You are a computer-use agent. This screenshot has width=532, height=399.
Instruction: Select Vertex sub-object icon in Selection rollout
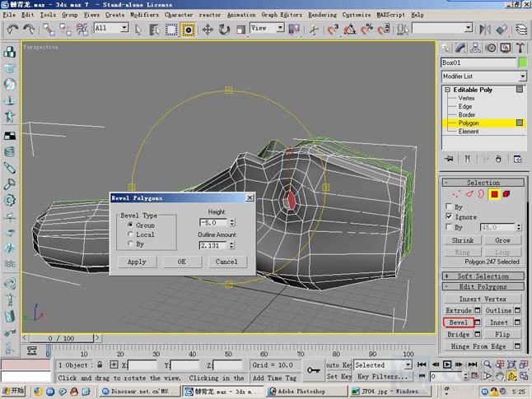(456, 194)
